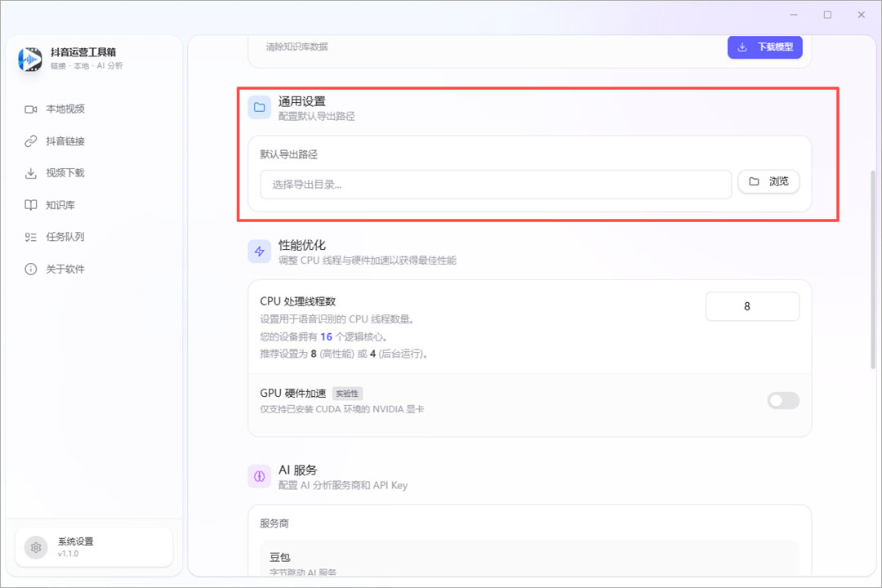Open 知识库 via its book icon
The image size is (882, 588).
click(29, 204)
